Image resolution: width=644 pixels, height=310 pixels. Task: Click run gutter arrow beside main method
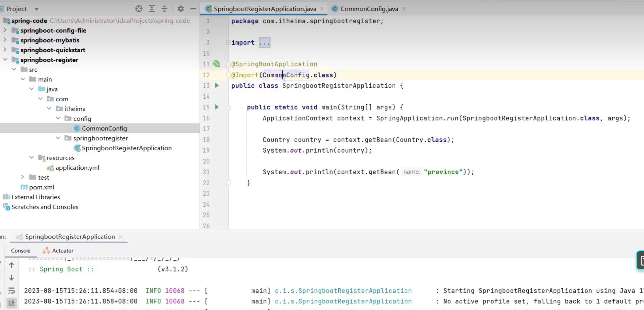pos(217,107)
